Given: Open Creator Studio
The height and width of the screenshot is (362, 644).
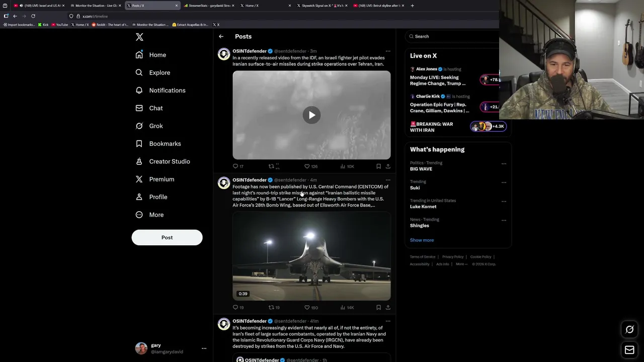Looking at the screenshot, I should (x=163, y=161).
